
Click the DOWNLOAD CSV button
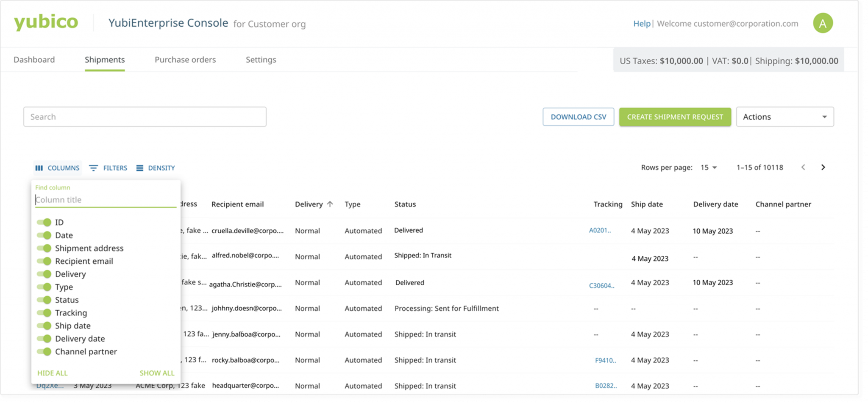(578, 117)
